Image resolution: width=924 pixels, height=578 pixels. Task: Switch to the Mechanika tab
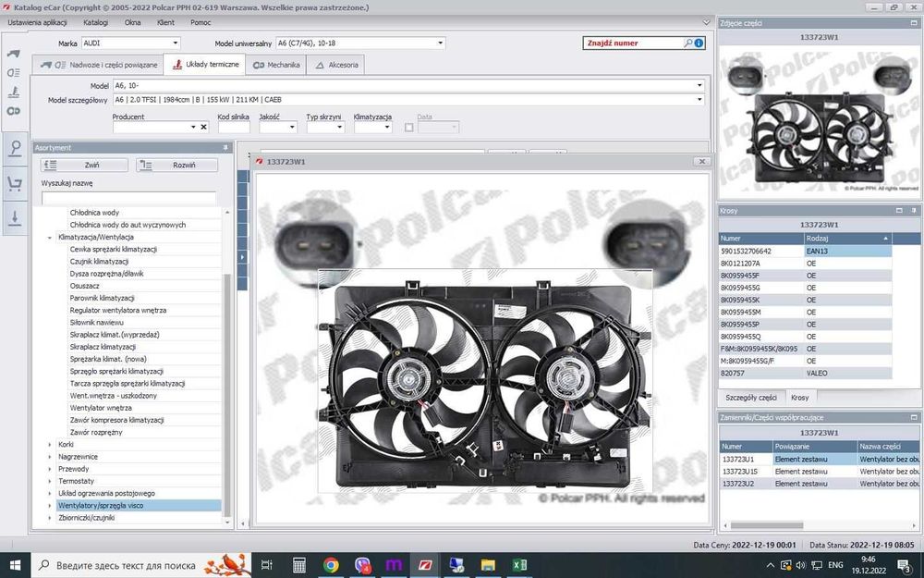tap(275, 65)
